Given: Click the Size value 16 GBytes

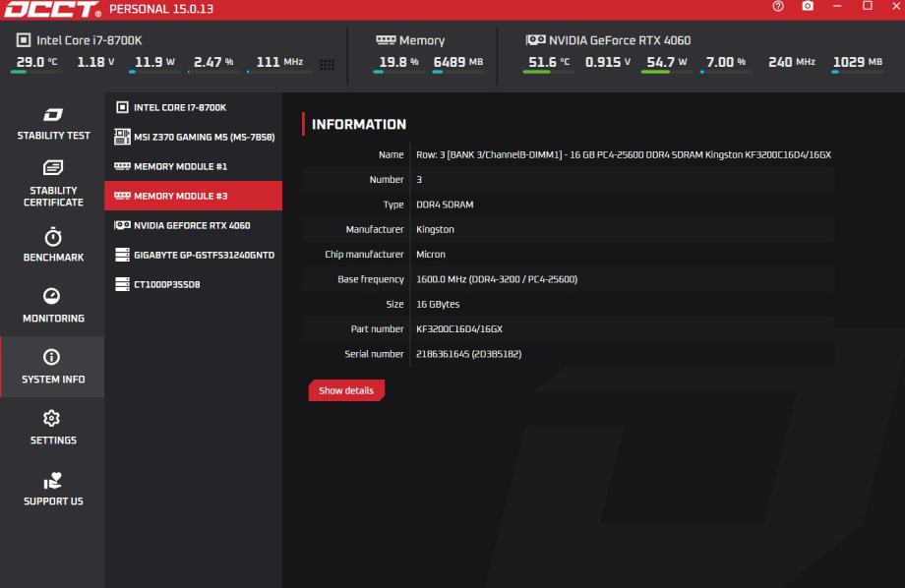Looking at the screenshot, I should 438,304.
